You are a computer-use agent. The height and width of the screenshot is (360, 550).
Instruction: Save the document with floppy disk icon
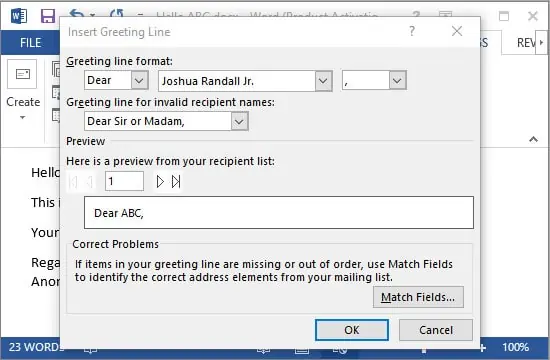tap(48, 16)
